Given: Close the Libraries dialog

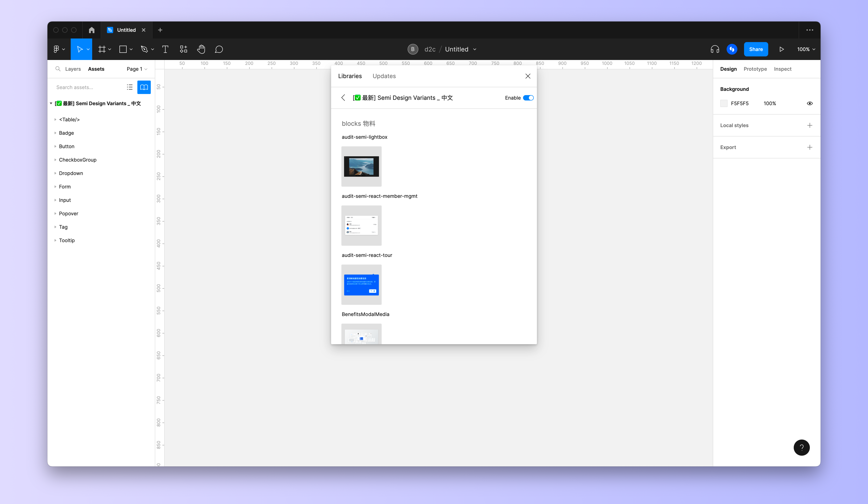Looking at the screenshot, I should [528, 76].
